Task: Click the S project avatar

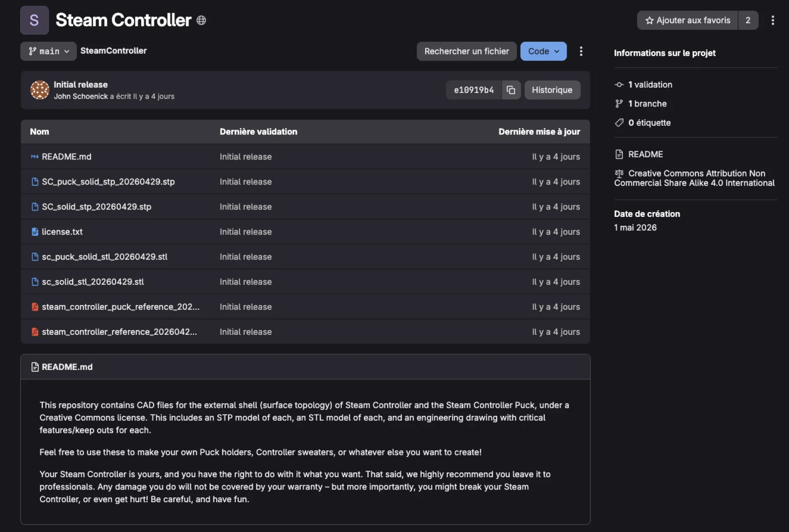Action: click(x=34, y=20)
